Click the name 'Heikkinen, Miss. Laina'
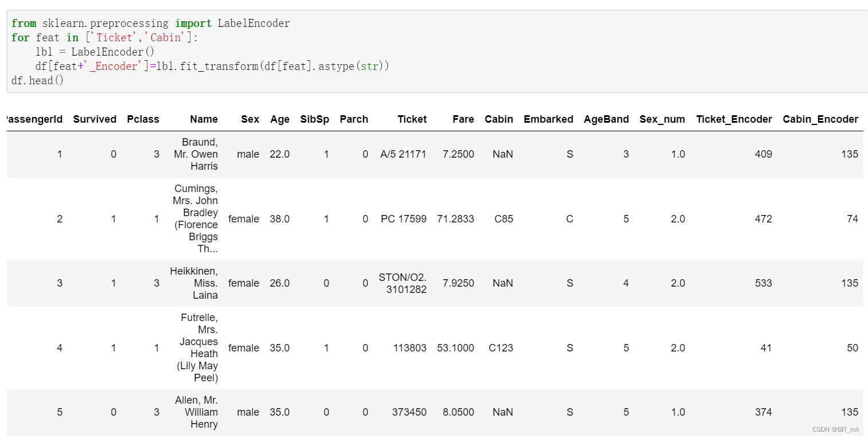This screenshot has height=438, width=868. point(194,283)
